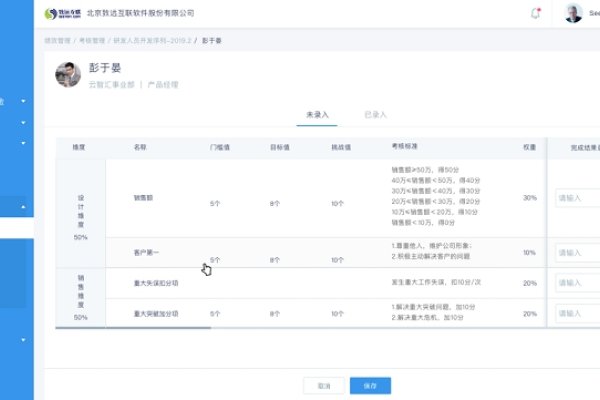Open the 研发人员开发序列-2019.2 breadcrumb link
This screenshot has height=400, width=600.
152,41
